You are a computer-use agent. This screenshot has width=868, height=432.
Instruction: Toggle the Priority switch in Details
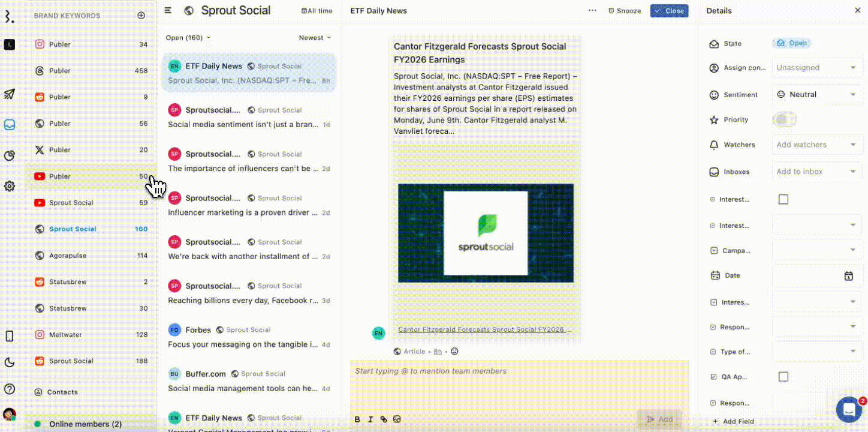[x=785, y=119]
